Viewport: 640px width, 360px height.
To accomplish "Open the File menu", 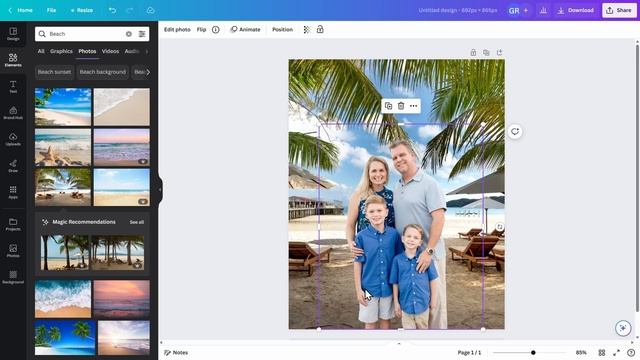I will pyautogui.click(x=51, y=10).
